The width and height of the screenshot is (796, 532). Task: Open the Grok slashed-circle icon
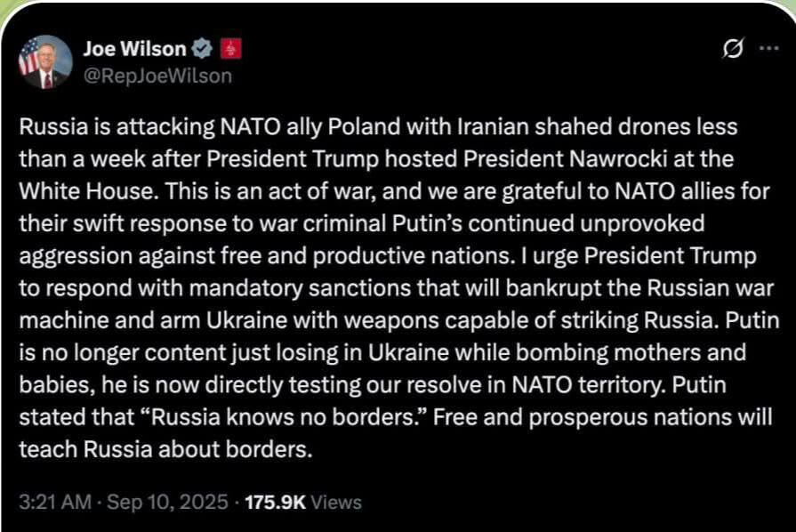[733, 50]
